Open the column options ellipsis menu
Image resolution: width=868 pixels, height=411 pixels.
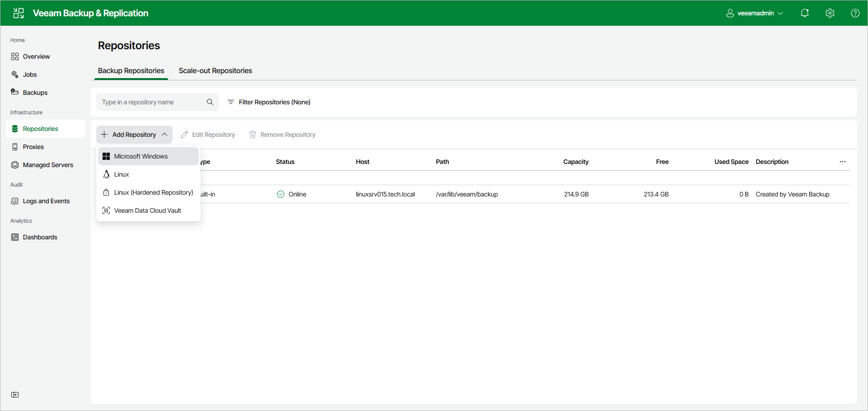(843, 162)
